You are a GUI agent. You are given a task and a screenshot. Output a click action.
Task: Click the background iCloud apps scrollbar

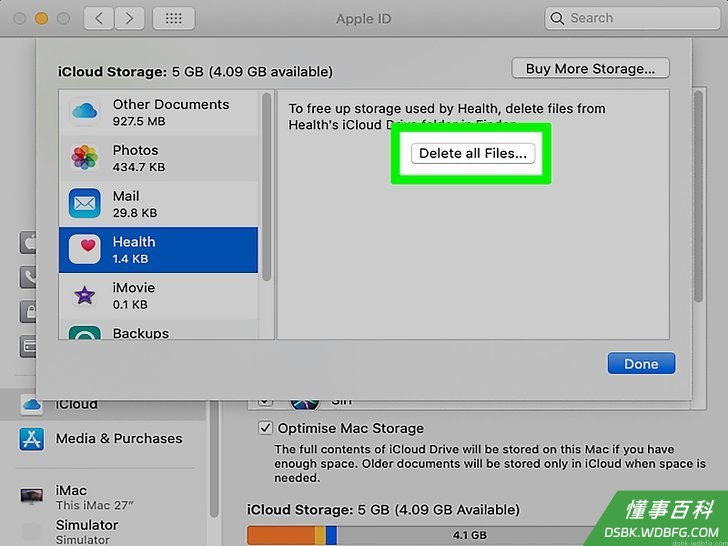point(698,196)
